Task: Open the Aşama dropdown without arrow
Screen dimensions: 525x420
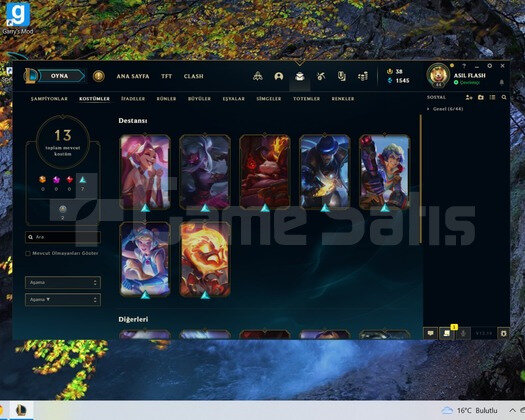Action: point(63,283)
